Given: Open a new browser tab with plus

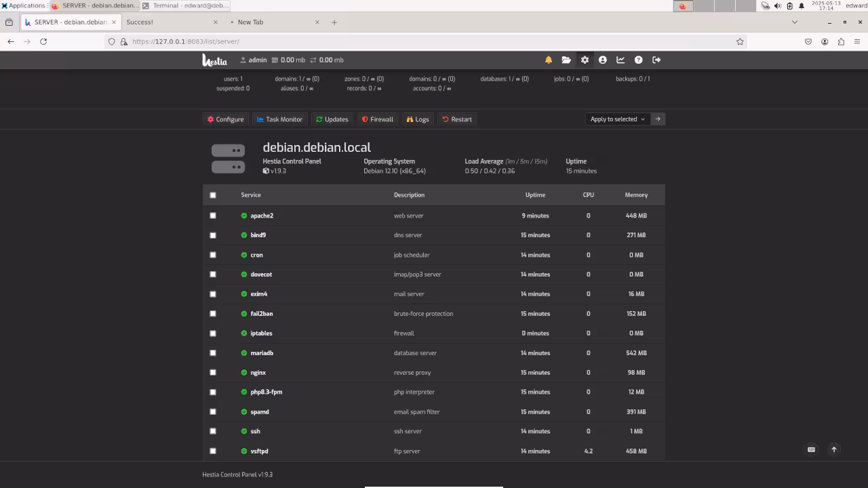Looking at the screenshot, I should (x=334, y=22).
